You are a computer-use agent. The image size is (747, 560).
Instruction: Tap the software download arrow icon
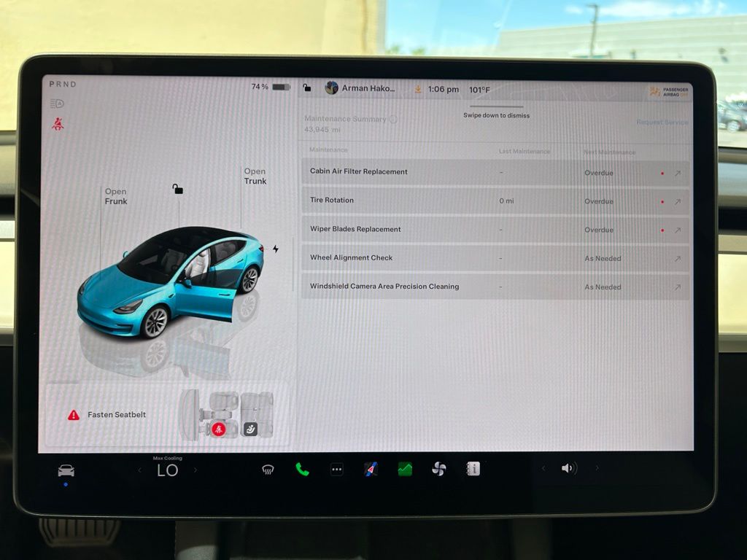pyautogui.click(x=418, y=89)
